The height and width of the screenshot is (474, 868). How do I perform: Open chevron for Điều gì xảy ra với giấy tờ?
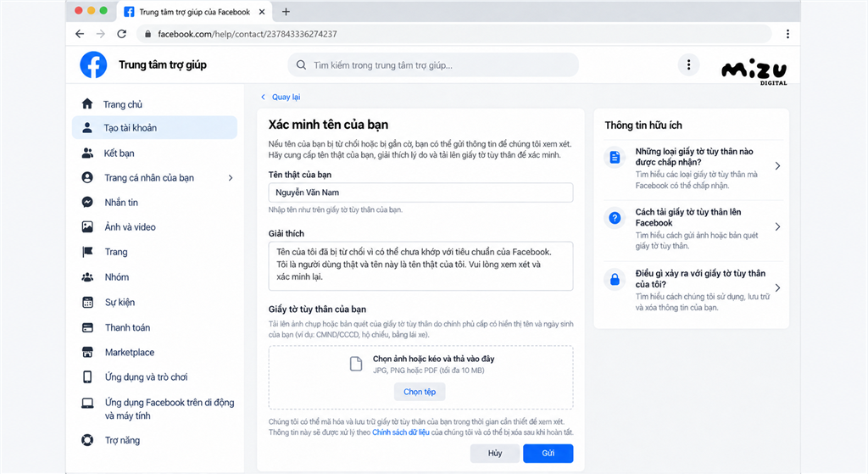coord(778,288)
